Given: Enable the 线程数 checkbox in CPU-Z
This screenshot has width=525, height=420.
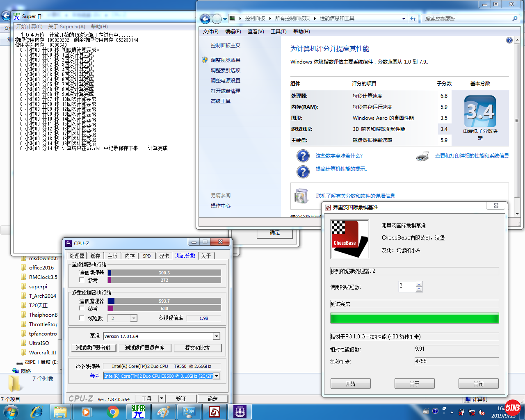Looking at the screenshot, I should click(x=82, y=318).
